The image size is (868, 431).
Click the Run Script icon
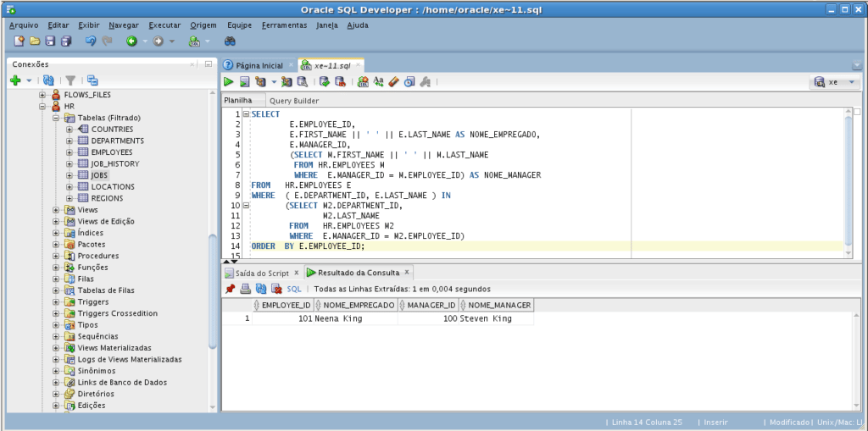(x=244, y=82)
